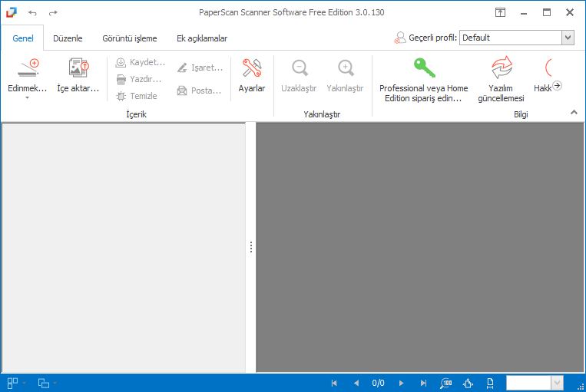Click the resize grip in status bar
The width and height of the screenshot is (586, 392).
click(x=581, y=387)
